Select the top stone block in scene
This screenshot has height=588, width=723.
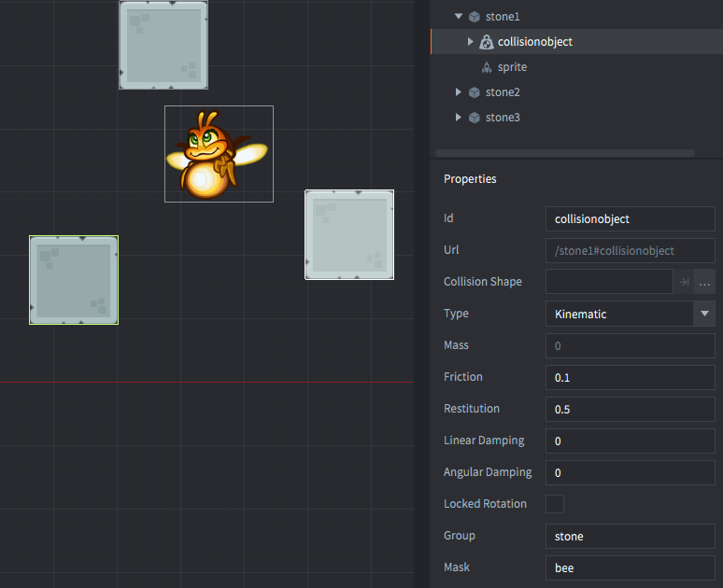coord(163,45)
